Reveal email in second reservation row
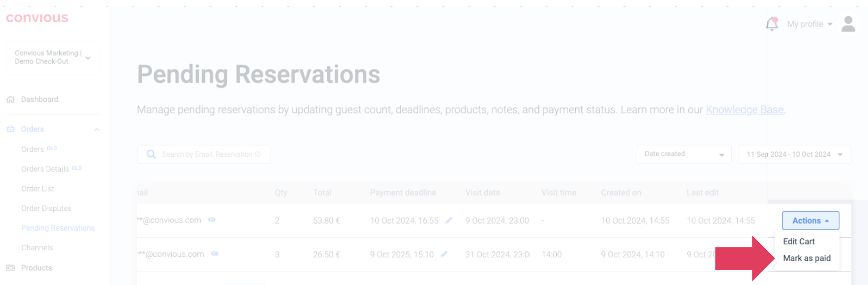Screen dimensions: 868x285 point(215,253)
